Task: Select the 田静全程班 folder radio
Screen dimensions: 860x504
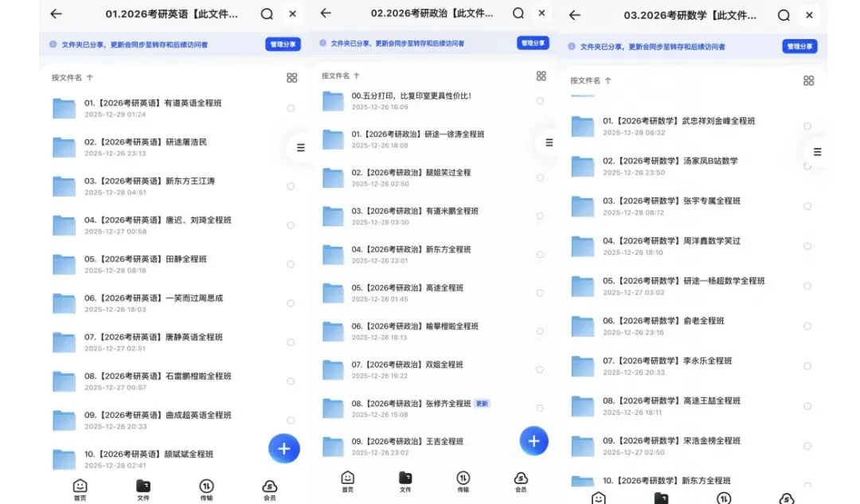Action: click(291, 264)
